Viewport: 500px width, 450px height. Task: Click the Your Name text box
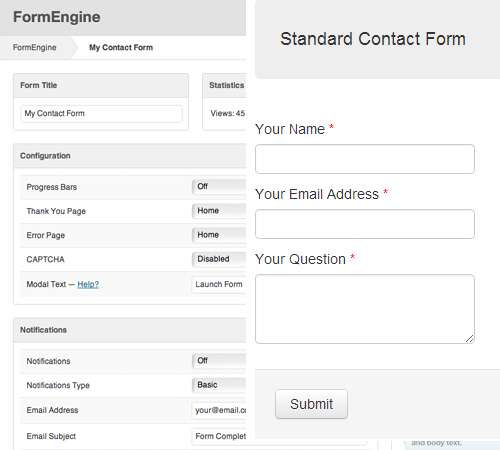tap(365, 159)
